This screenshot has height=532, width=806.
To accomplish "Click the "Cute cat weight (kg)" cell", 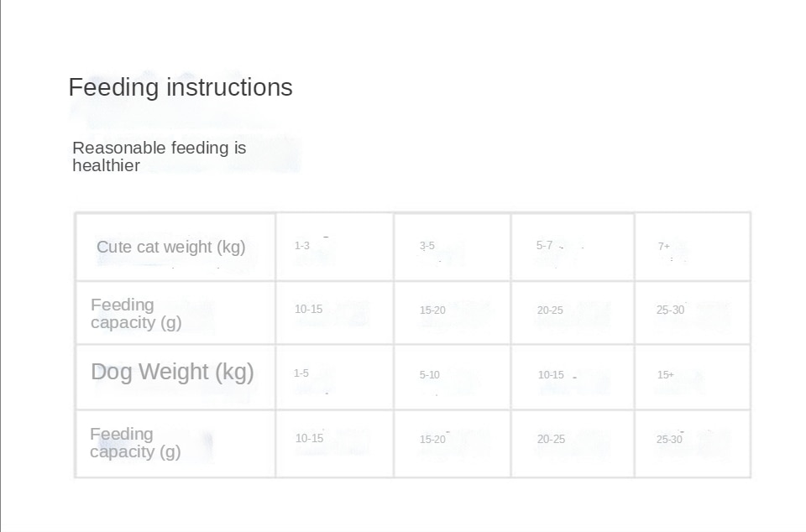I will (x=170, y=247).
